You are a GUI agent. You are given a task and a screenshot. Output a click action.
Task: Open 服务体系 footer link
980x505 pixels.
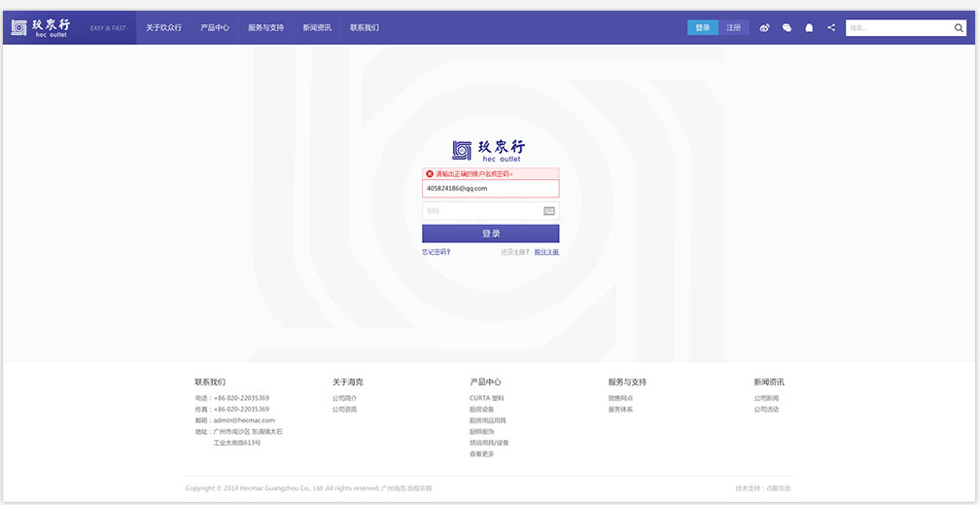tap(620, 410)
